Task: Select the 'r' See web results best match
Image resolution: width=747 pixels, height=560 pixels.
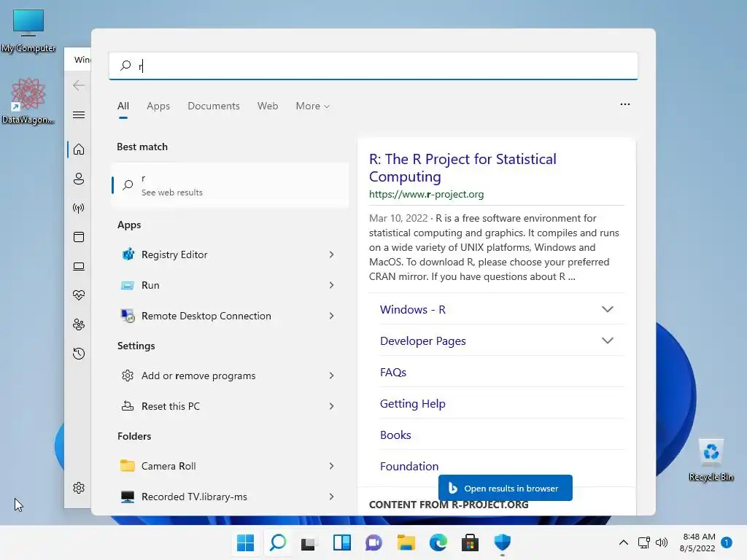Action: [x=230, y=185]
